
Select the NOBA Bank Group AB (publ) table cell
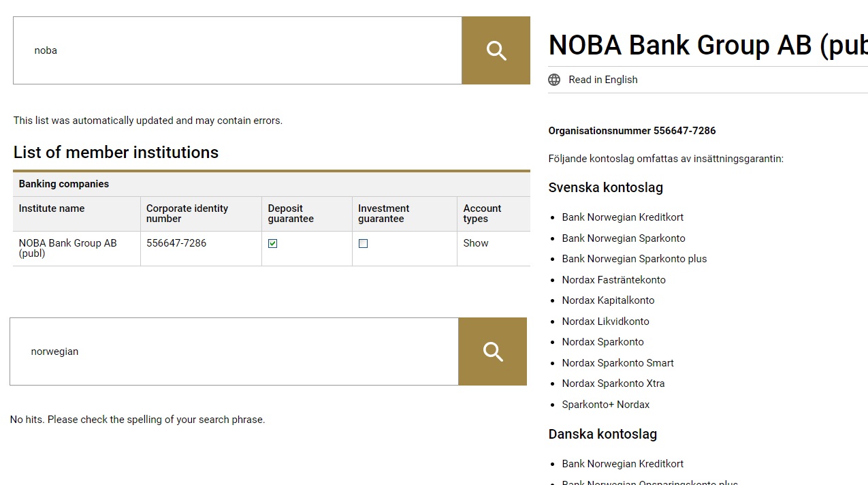pos(67,248)
